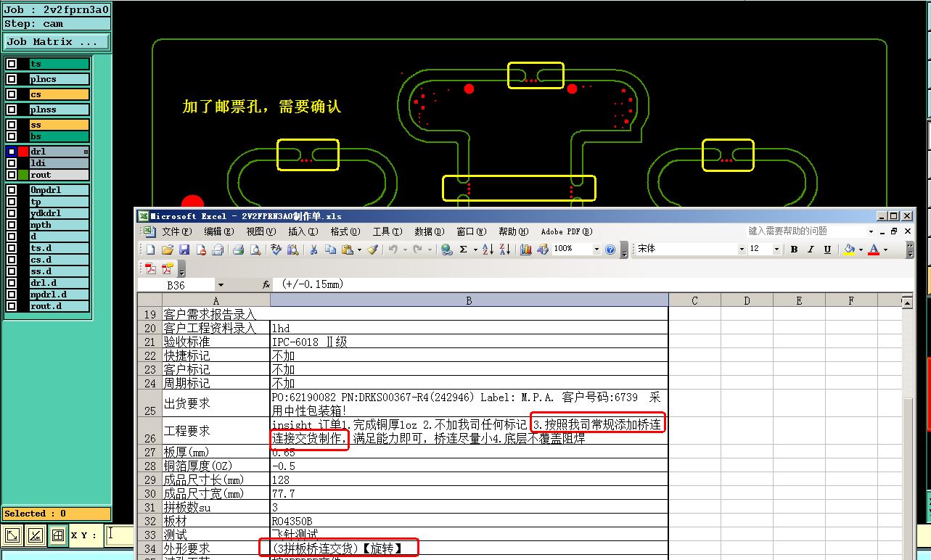Expand the Name Box B36 dropdown arrow
This screenshot has height=560, width=931.
(221, 285)
